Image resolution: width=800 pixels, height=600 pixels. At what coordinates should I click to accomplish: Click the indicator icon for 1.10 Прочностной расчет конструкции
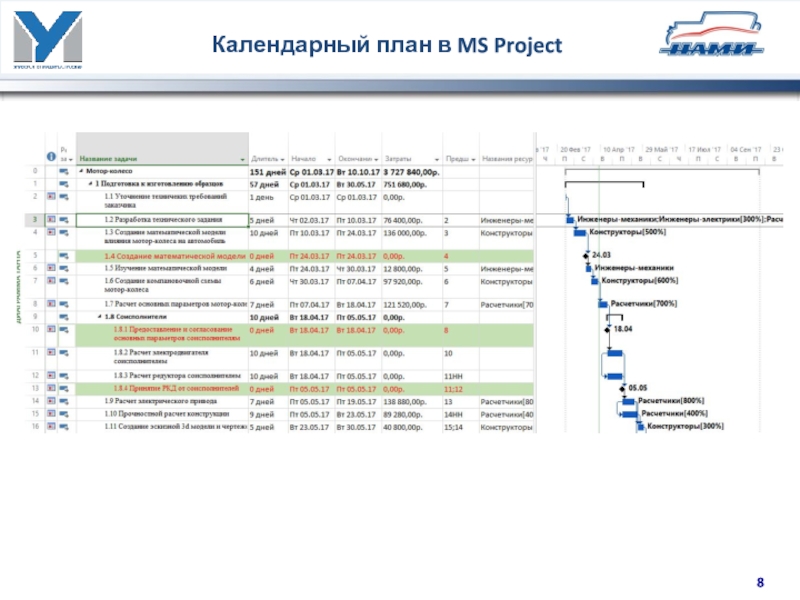click(x=51, y=414)
